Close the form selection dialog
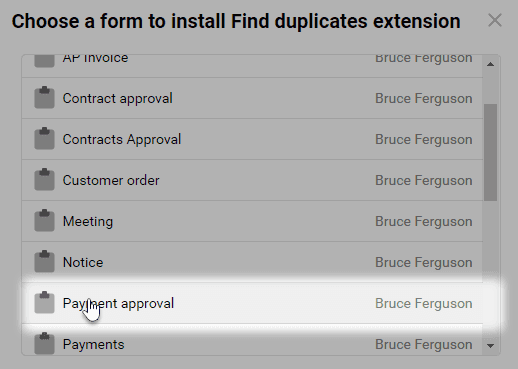This screenshot has height=369, width=518. pos(495,20)
